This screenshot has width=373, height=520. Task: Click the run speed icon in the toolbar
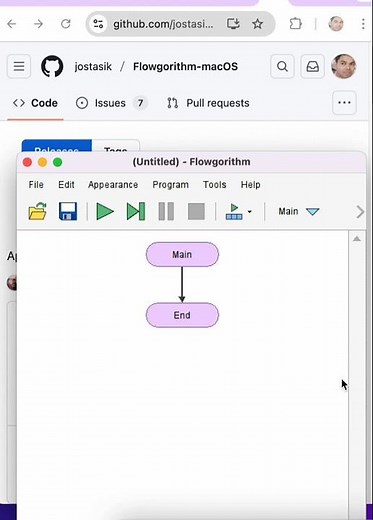tap(234, 211)
